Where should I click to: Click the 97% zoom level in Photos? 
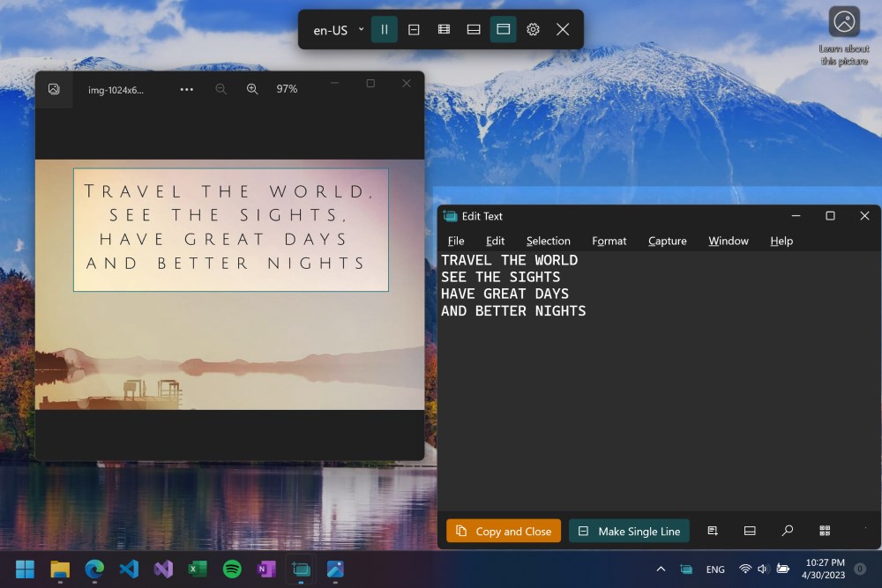[x=287, y=89]
